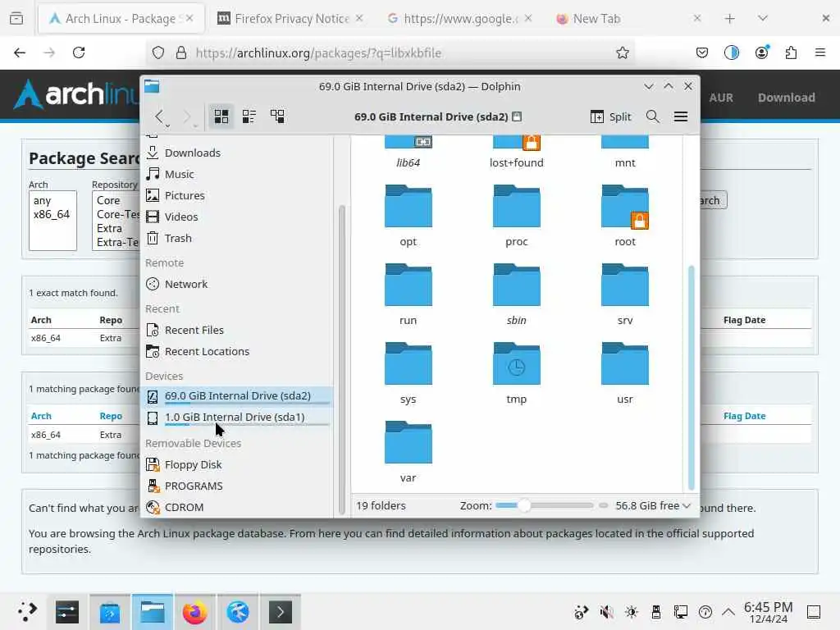Open Trash in places panel
The width and height of the screenshot is (840, 630).
coord(238,239)
